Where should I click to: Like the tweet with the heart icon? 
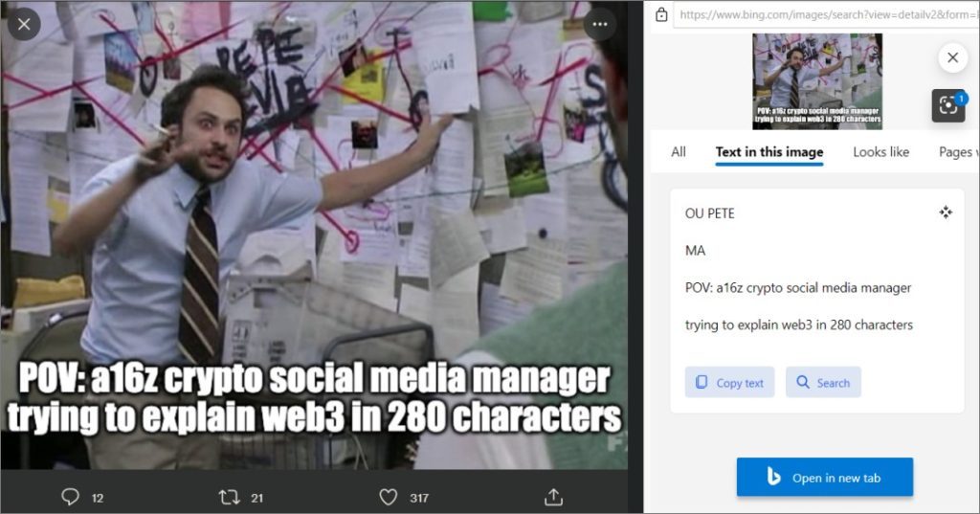point(389,497)
